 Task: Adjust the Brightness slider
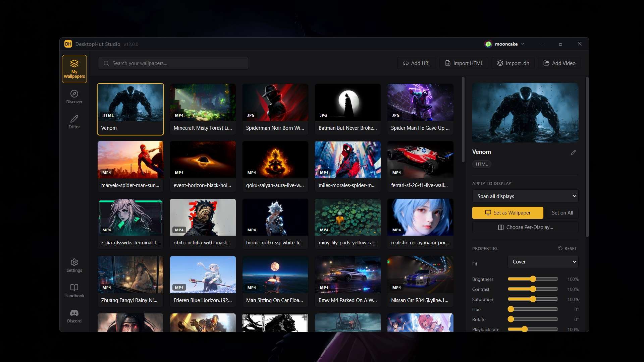point(533,279)
